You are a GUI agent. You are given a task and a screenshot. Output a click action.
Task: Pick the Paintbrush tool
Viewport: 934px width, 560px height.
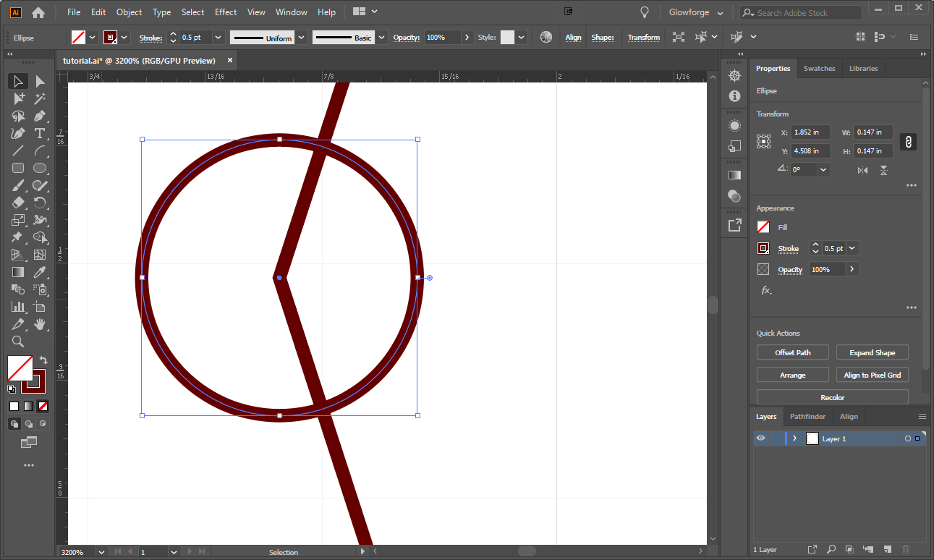coord(18,185)
